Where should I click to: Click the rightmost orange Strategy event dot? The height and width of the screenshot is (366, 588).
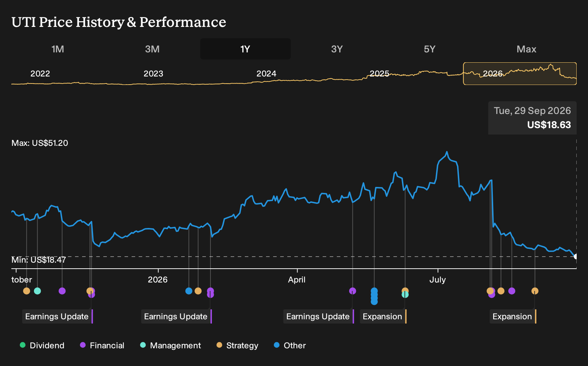(535, 291)
